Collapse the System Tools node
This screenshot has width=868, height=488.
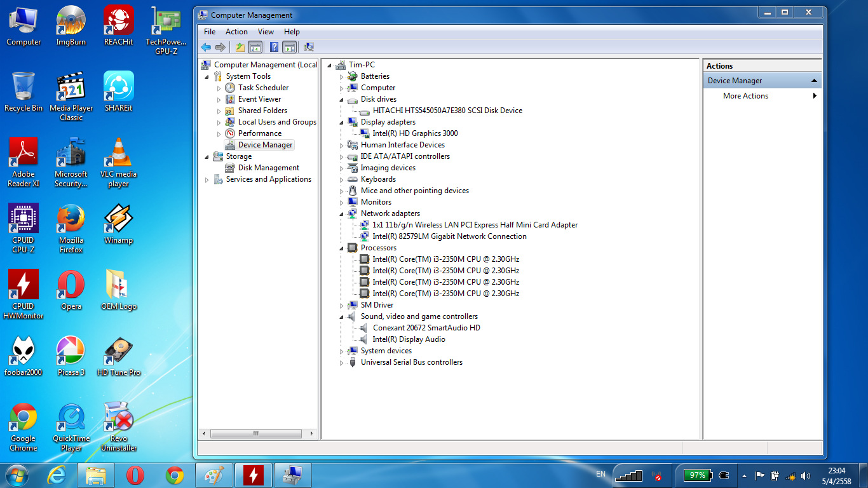(207, 76)
